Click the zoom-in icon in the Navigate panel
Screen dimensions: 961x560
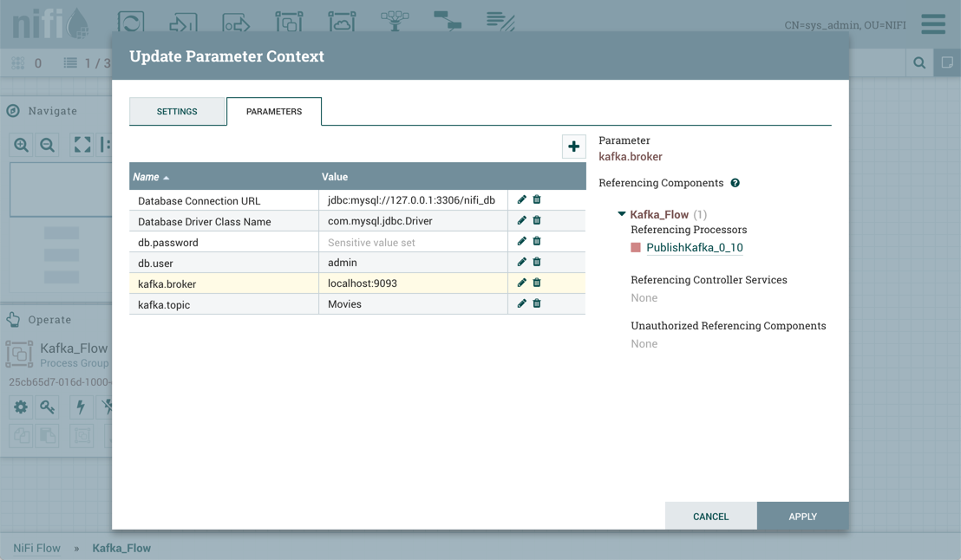pyautogui.click(x=21, y=144)
